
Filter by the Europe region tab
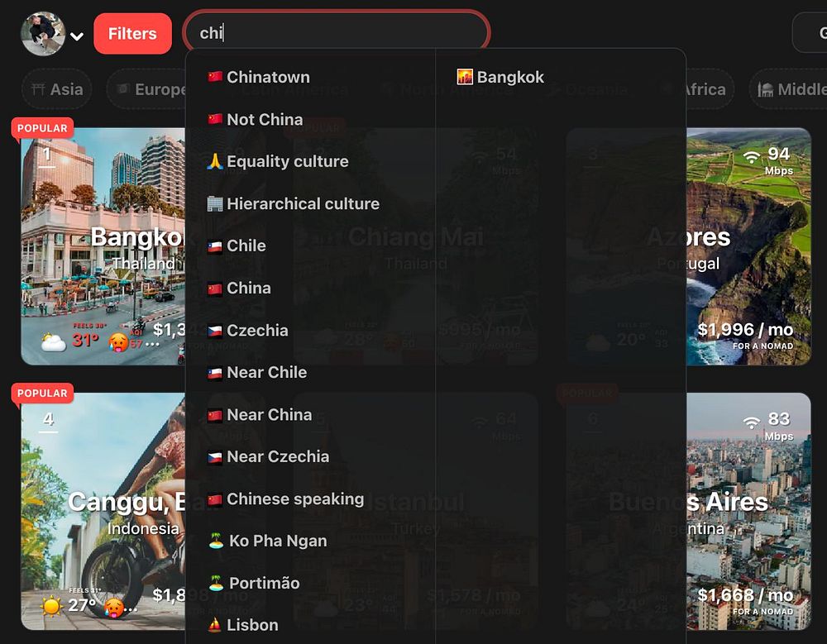[147, 89]
